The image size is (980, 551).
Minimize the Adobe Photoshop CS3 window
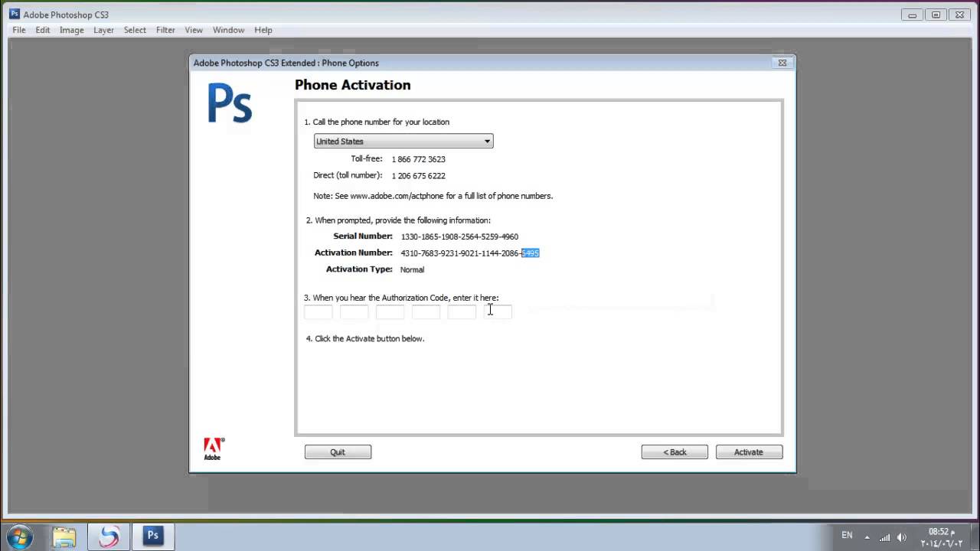912,14
